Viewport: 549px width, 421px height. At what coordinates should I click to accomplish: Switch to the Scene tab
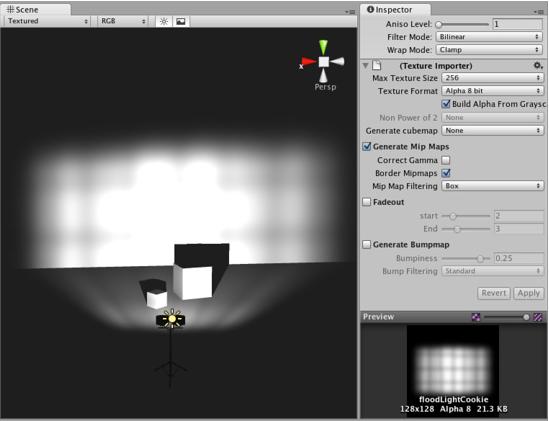37,9
